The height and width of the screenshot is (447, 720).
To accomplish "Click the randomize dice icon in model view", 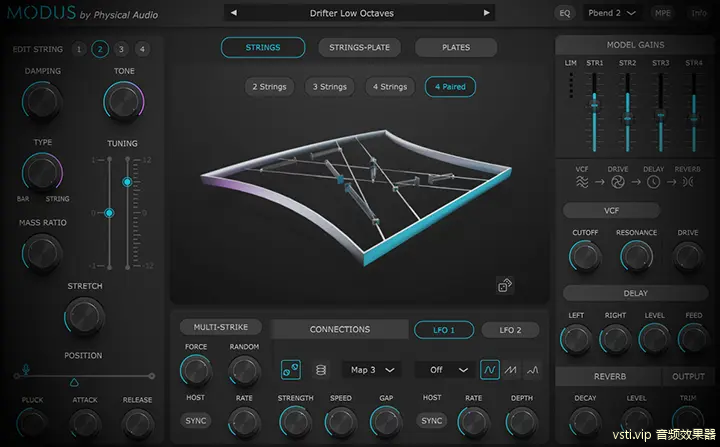I will click(505, 285).
